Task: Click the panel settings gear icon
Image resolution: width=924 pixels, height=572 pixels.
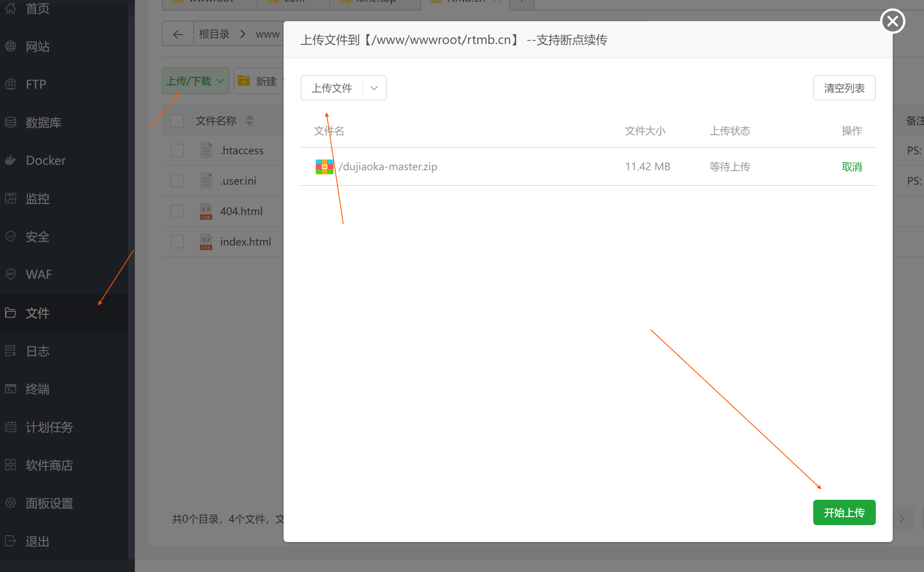Action: (x=11, y=503)
